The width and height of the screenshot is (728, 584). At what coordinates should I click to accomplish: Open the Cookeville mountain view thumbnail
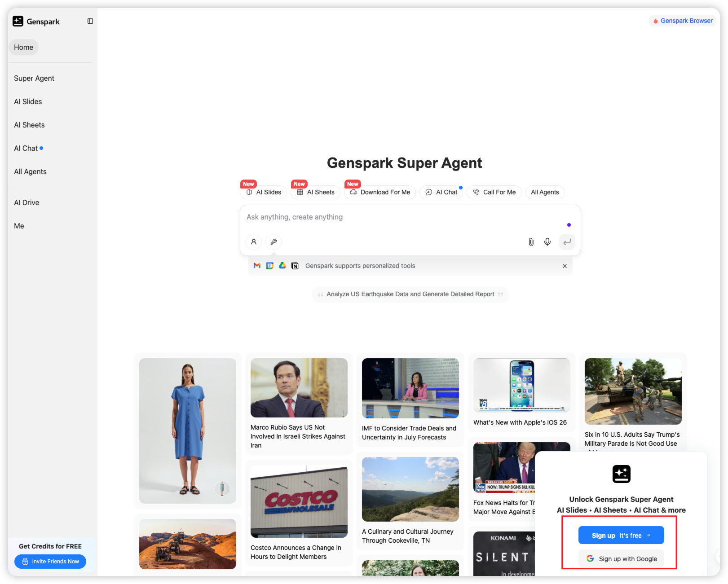pos(410,489)
